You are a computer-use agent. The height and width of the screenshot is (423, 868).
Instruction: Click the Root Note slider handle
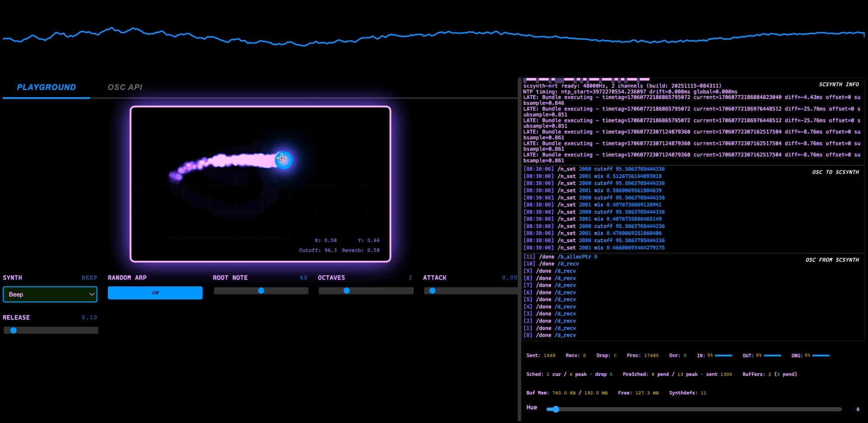(261, 291)
